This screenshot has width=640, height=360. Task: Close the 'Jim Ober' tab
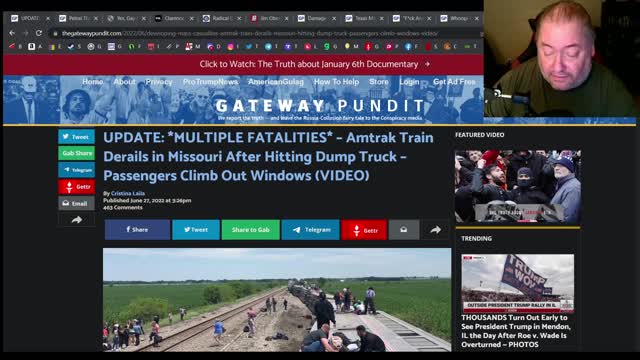[287, 18]
